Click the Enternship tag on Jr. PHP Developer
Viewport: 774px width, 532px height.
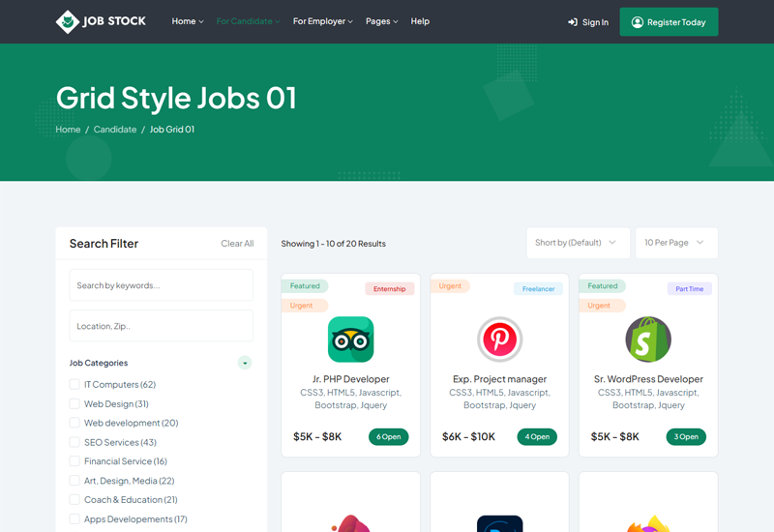pyautogui.click(x=390, y=288)
